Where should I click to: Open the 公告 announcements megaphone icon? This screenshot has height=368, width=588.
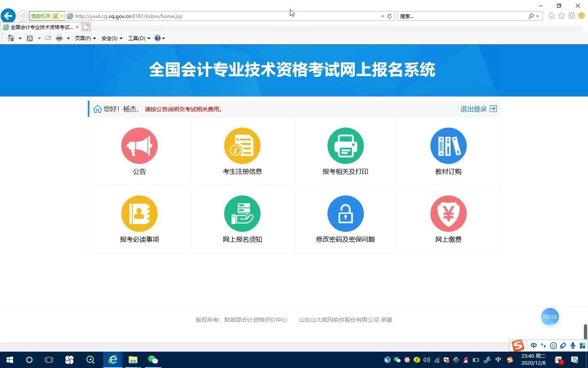139,146
